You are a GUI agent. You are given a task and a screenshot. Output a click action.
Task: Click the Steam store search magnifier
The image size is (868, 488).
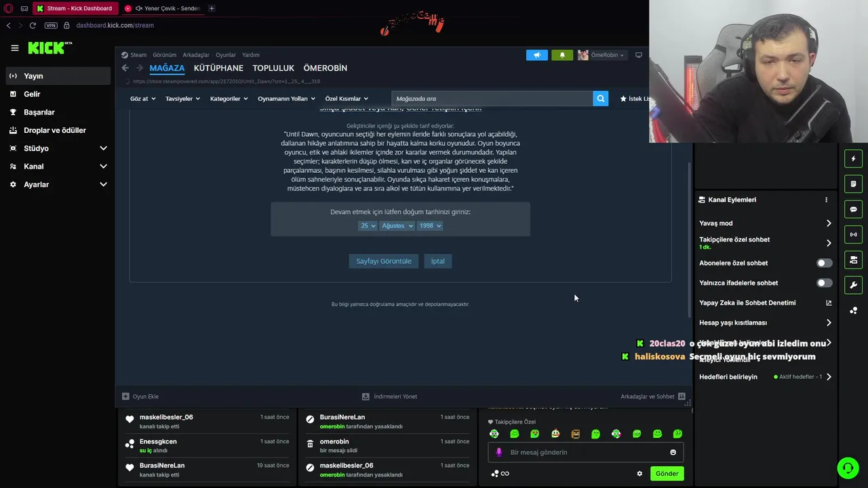point(600,98)
